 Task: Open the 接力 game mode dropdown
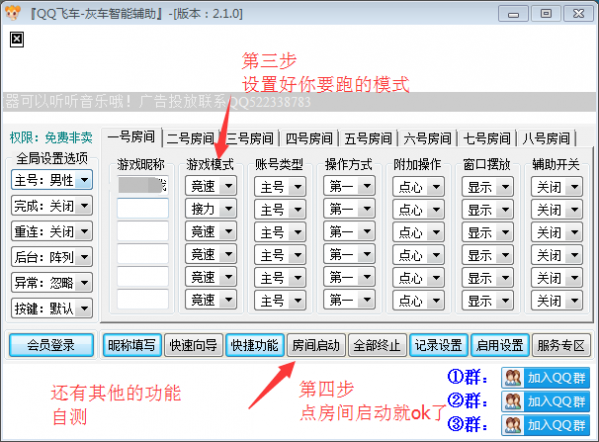click(211, 209)
